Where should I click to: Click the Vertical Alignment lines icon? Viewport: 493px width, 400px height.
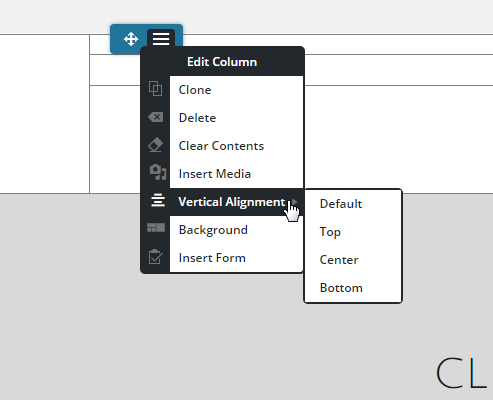click(158, 201)
